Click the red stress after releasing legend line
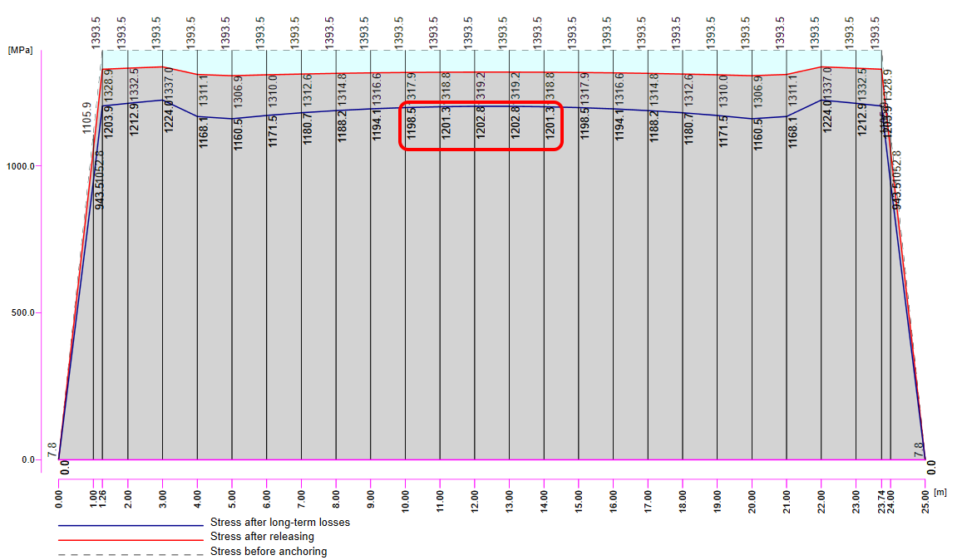The height and width of the screenshot is (560, 957). (131, 540)
